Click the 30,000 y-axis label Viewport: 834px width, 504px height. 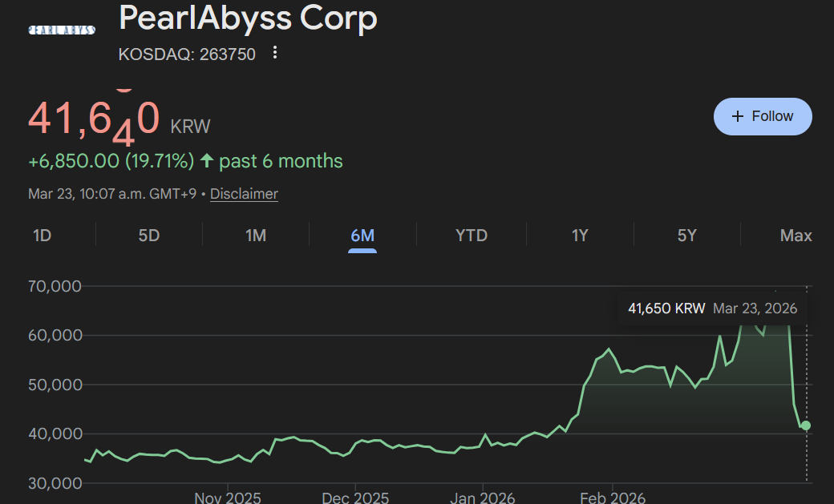(x=55, y=482)
